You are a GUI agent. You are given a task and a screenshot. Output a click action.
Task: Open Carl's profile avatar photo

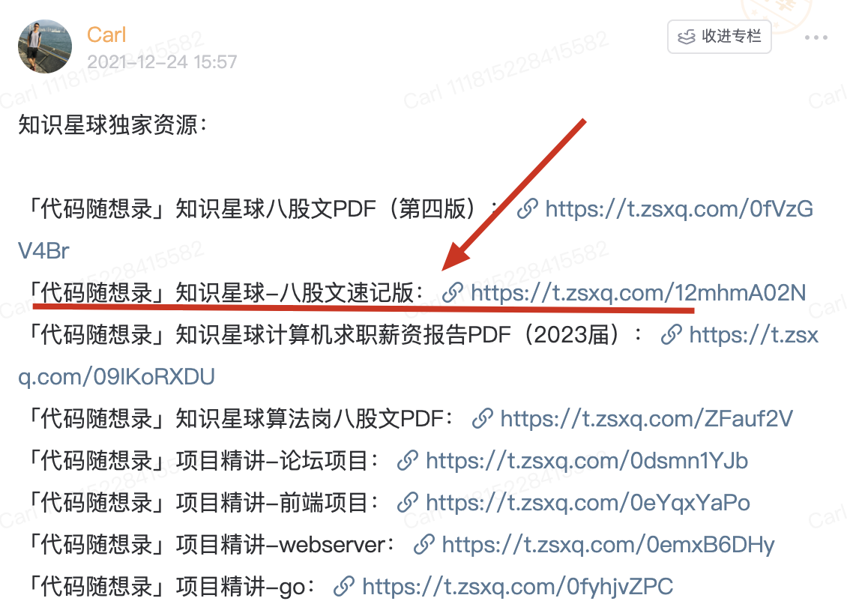[x=44, y=46]
